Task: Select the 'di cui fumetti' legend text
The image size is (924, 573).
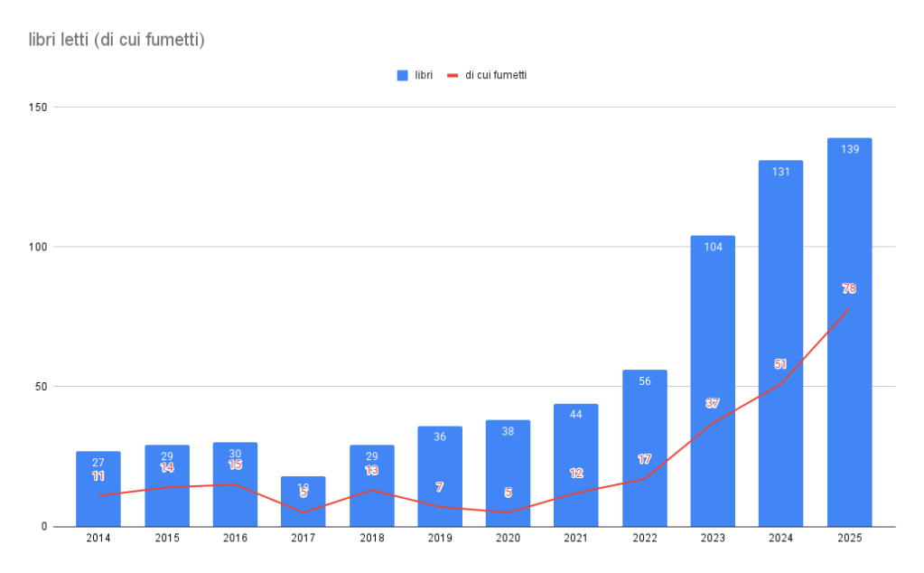Action: click(x=496, y=76)
